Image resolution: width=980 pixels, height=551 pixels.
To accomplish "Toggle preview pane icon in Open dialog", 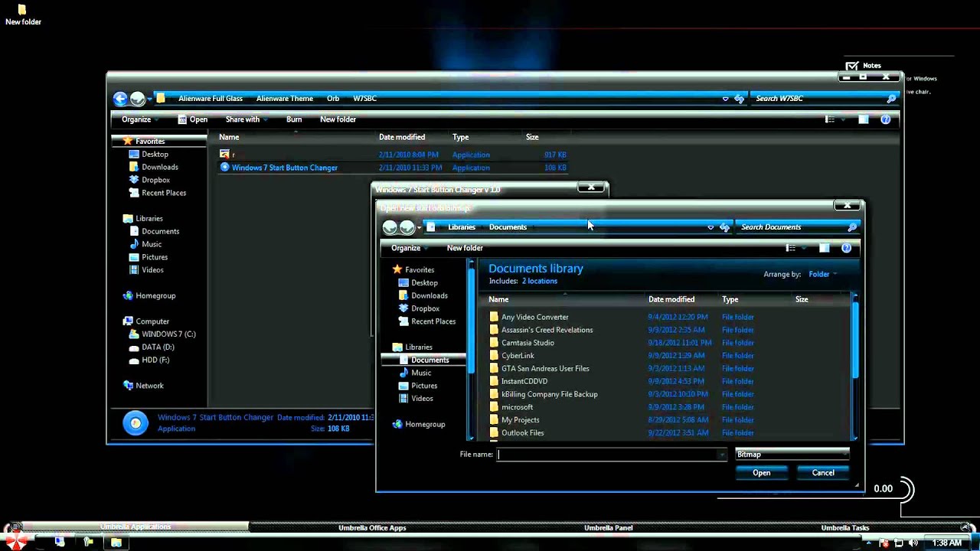I will pyautogui.click(x=824, y=248).
